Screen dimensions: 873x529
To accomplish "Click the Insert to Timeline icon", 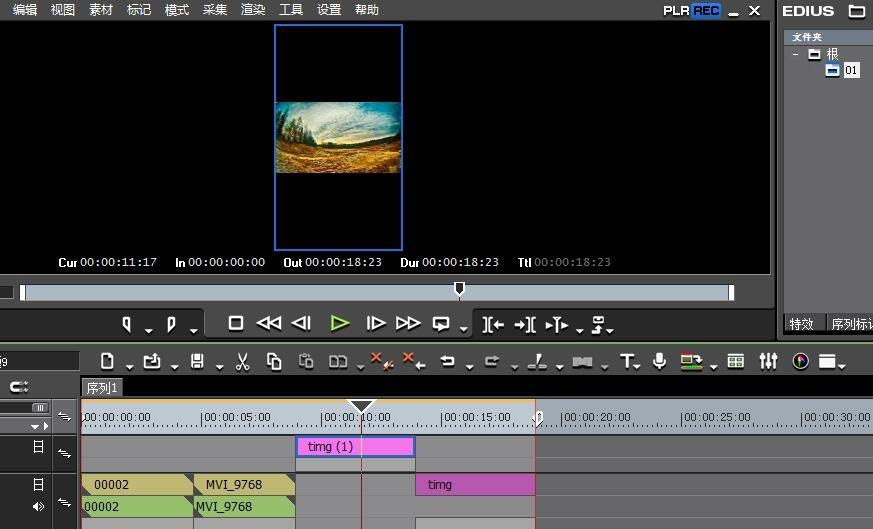I will 493,325.
